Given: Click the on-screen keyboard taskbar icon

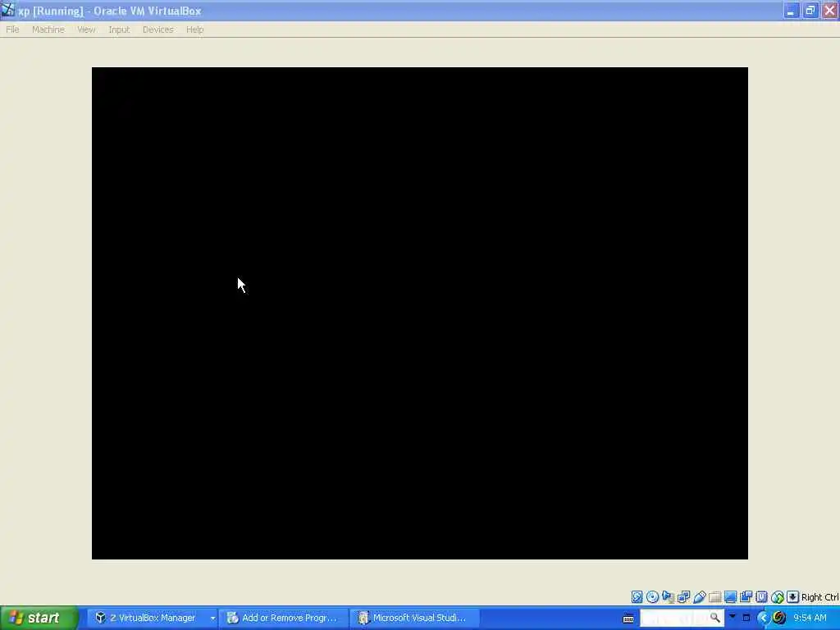Looking at the screenshot, I should click(628, 619).
